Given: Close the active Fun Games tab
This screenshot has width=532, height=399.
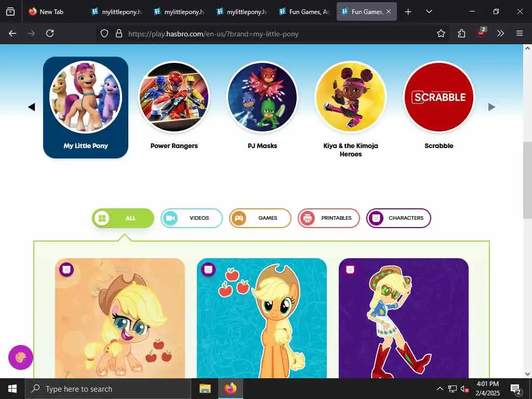Looking at the screenshot, I should click(389, 12).
